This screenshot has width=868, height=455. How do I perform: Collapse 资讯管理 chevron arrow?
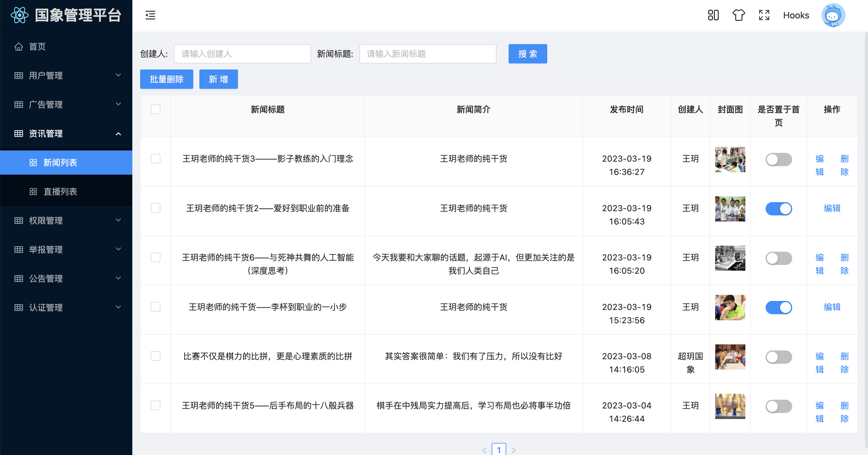tap(118, 134)
